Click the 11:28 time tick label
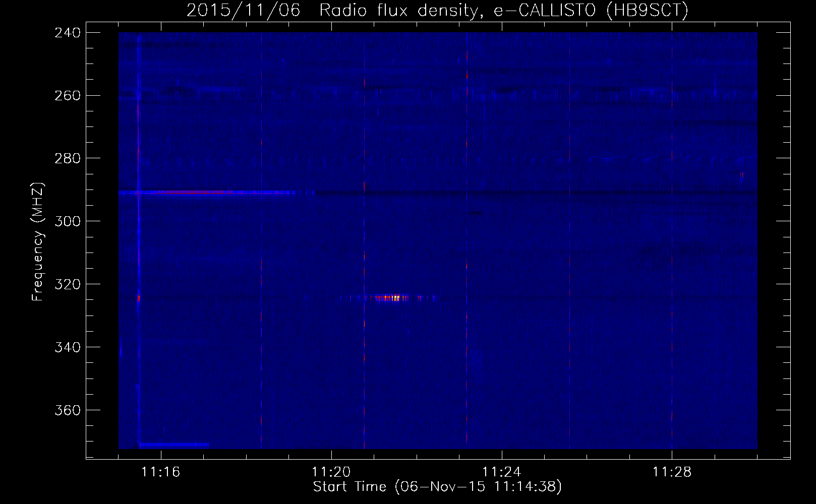 tap(672, 472)
